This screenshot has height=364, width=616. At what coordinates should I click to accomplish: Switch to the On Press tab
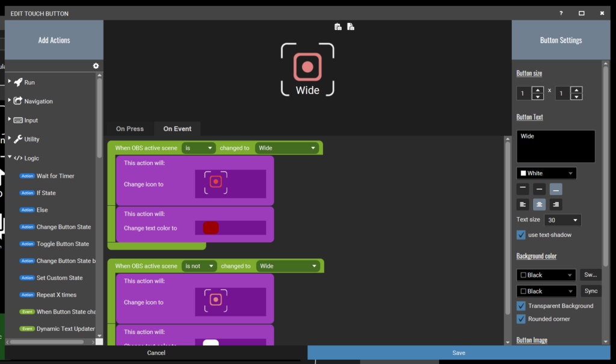click(x=130, y=129)
